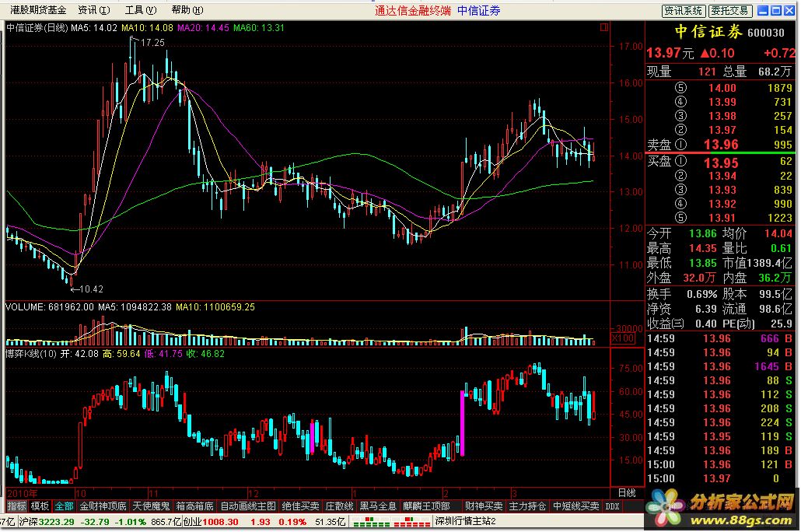Screen dimensions: 801x532
Task: Click sell level ⑤ price 14.00
Action: click(722, 88)
